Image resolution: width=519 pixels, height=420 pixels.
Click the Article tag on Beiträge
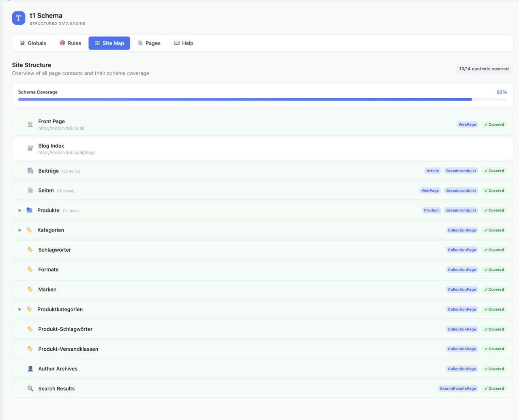(433, 171)
